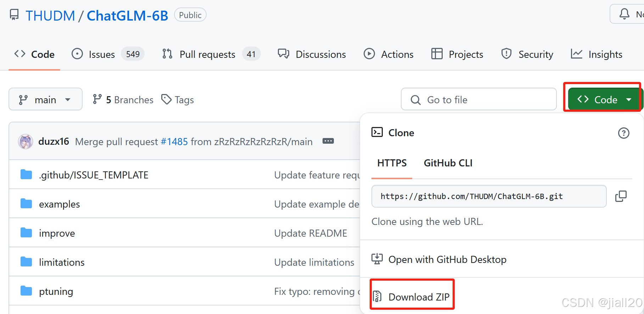This screenshot has width=644, height=314.
Task: Open pull request #1485 link
Action: [x=174, y=142]
